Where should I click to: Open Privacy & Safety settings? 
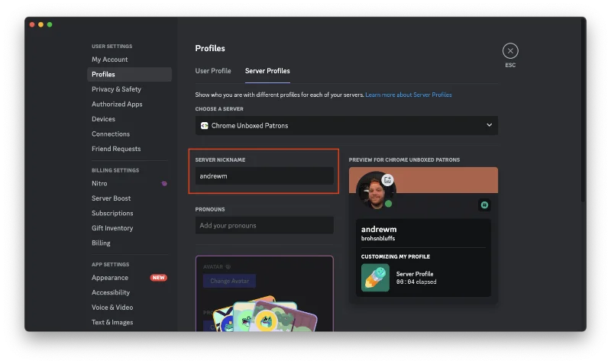129,89
